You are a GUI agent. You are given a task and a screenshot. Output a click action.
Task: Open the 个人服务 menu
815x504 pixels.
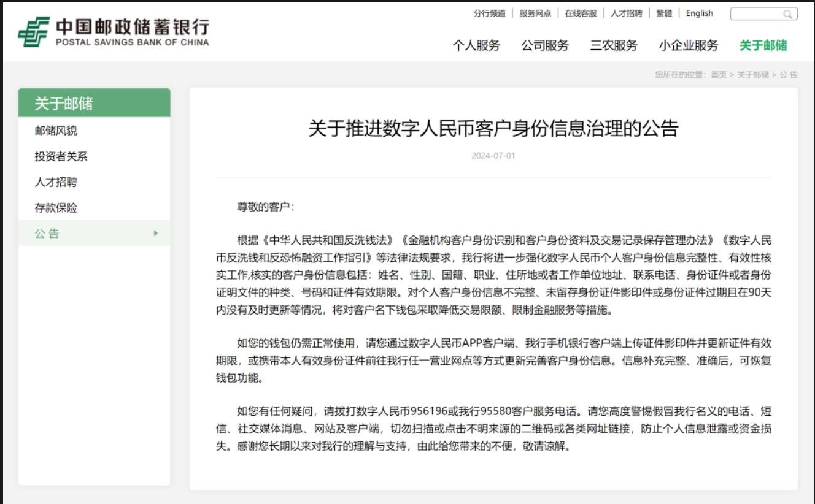click(476, 45)
